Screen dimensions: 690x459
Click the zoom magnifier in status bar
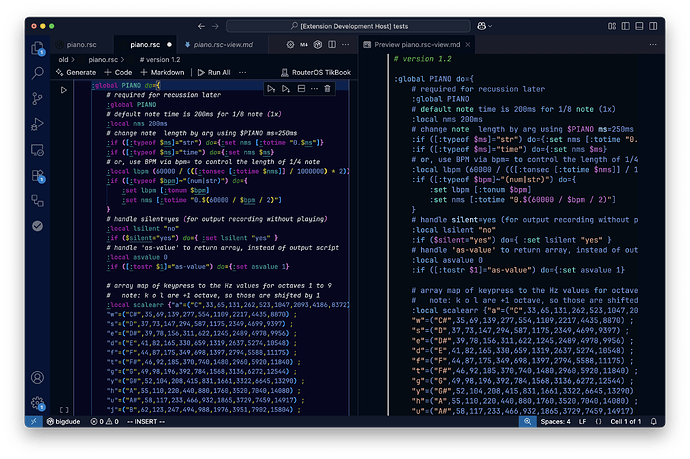pyautogui.click(x=527, y=422)
